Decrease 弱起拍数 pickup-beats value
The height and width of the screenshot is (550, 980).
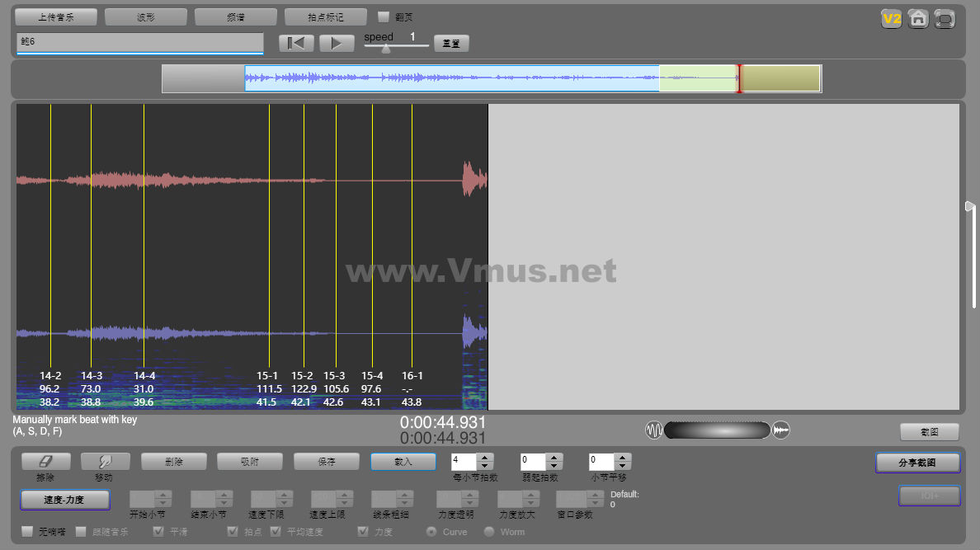click(x=554, y=466)
